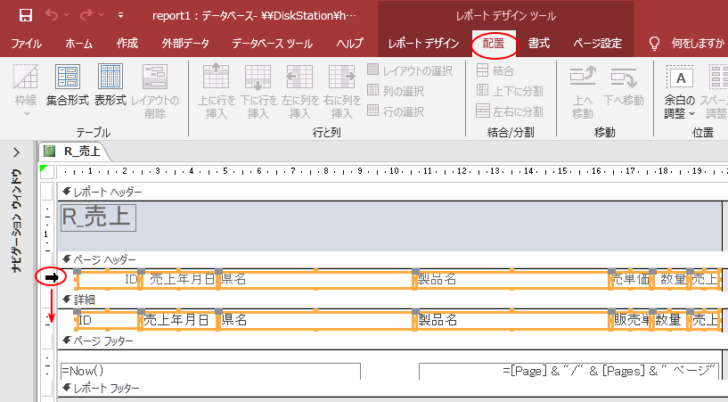Click the ナビゲーション ウィンドウ vertical bar
728x402 pixels.
(17, 220)
